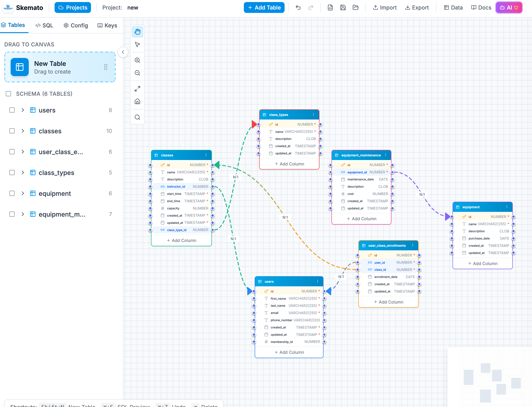Image resolution: width=532 pixels, height=407 pixels.
Task: Click the zoom in magnifier icon
Action: (137, 60)
